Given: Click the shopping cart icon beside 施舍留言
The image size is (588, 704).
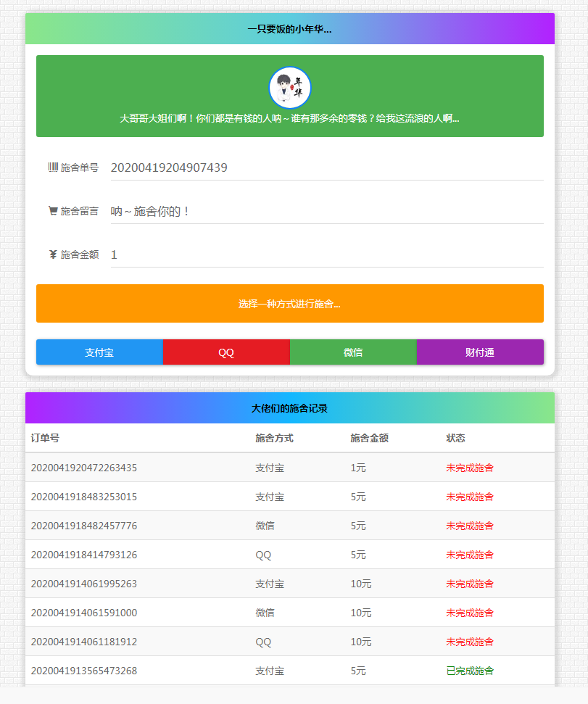Looking at the screenshot, I should coord(52,211).
